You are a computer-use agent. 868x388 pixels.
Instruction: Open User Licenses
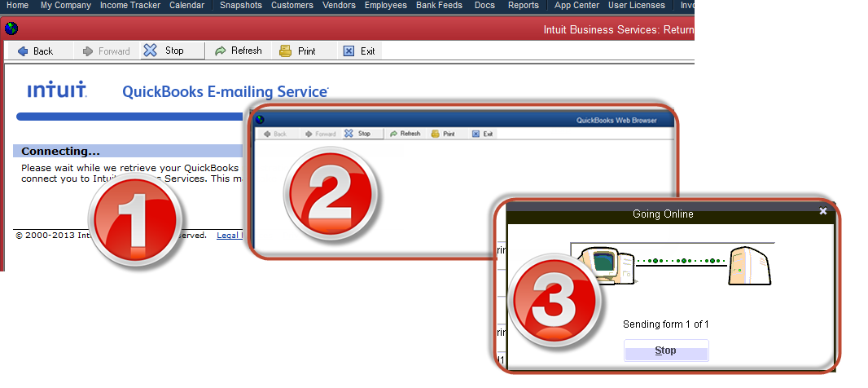(x=637, y=5)
